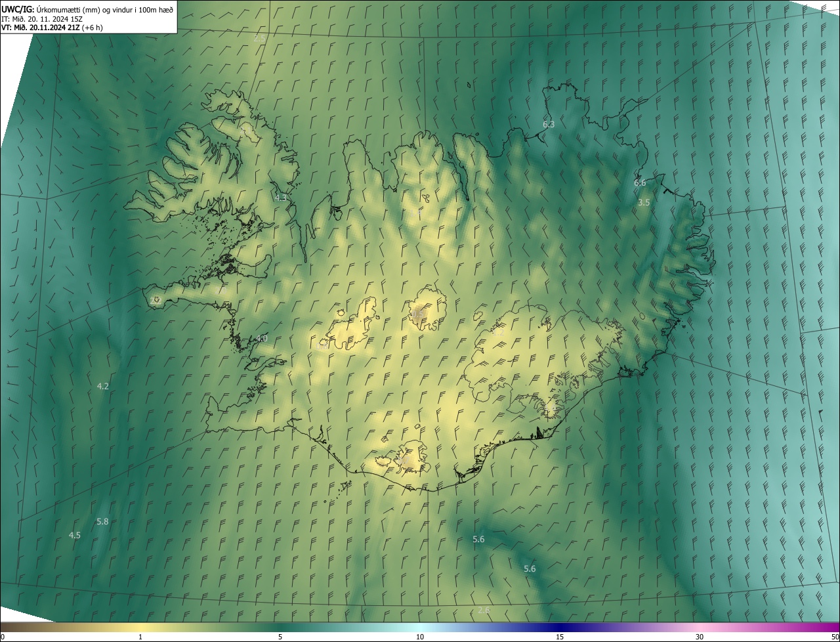
Task: Click the 2.5 value on the map
Action: click(x=259, y=39)
